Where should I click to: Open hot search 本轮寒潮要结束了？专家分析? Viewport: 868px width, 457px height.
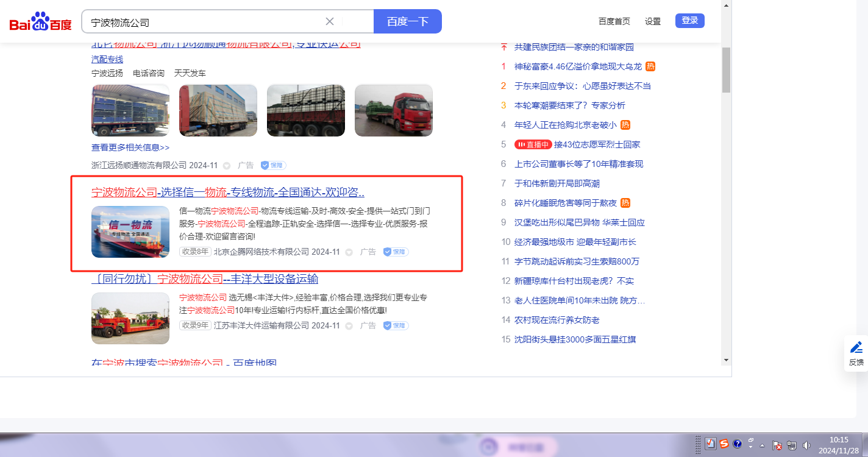click(x=570, y=105)
